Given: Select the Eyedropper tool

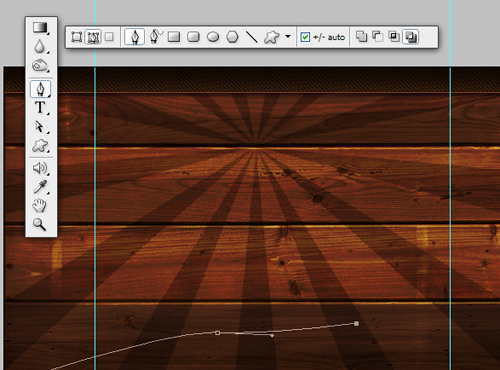Looking at the screenshot, I should point(40,187).
